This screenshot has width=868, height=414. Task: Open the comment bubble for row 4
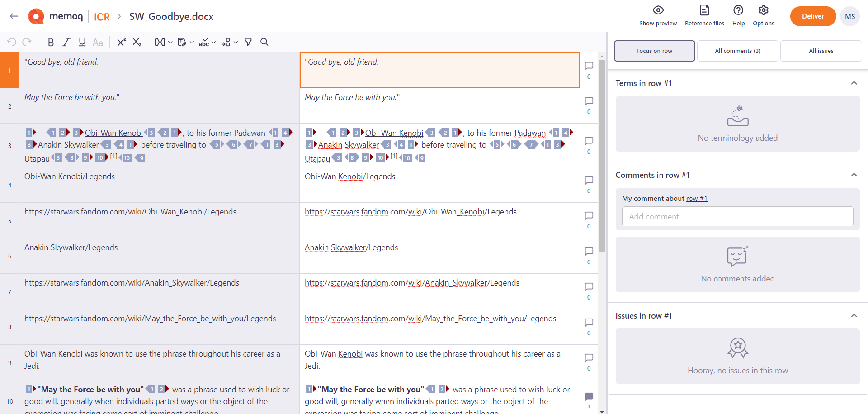pyautogui.click(x=589, y=181)
